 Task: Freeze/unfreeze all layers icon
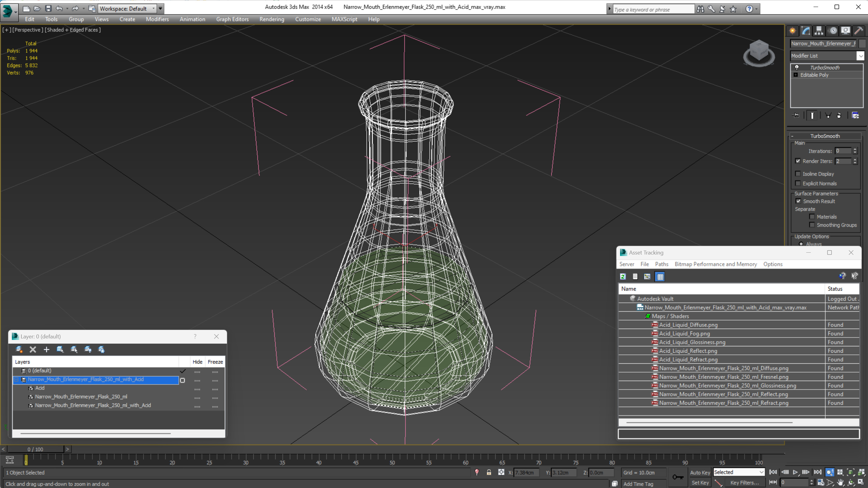(101, 350)
